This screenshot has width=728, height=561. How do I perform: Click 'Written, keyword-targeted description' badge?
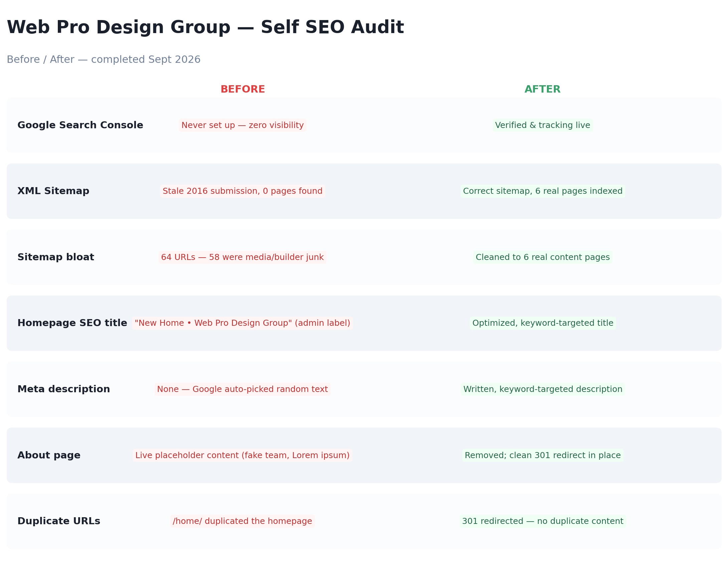(x=543, y=389)
